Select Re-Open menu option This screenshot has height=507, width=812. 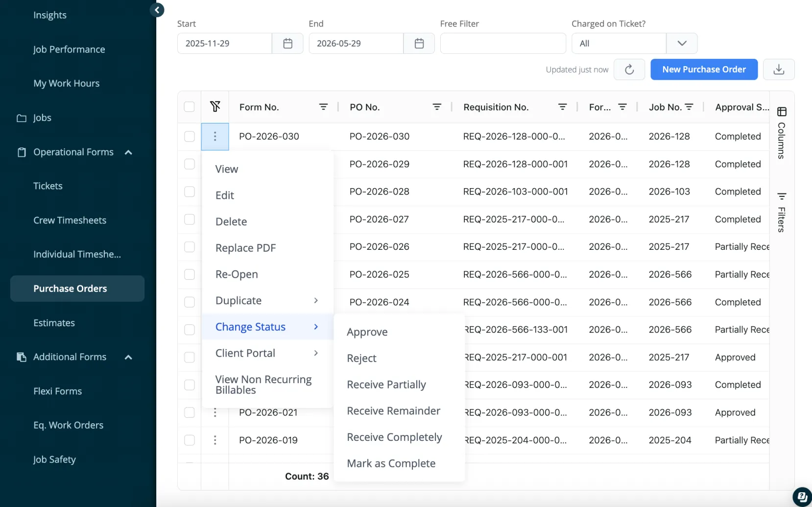[267, 274]
